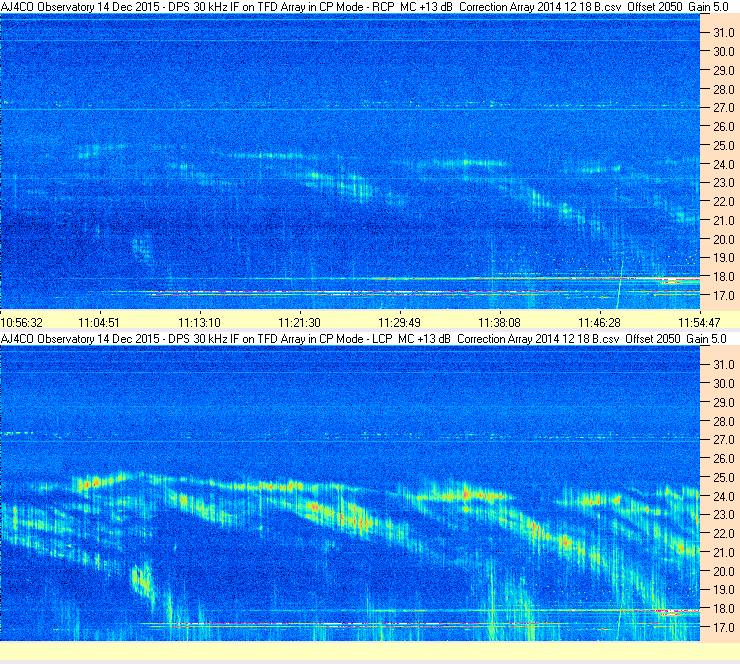This screenshot has height=664, width=740.
Task: Pick 24.0 frequency label on LCP chart
Action: click(724, 496)
